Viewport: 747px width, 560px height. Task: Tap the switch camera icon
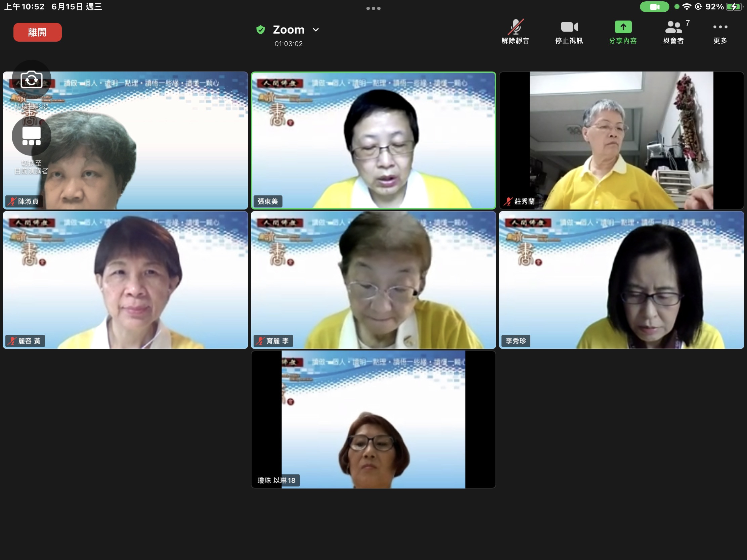pos(32,80)
